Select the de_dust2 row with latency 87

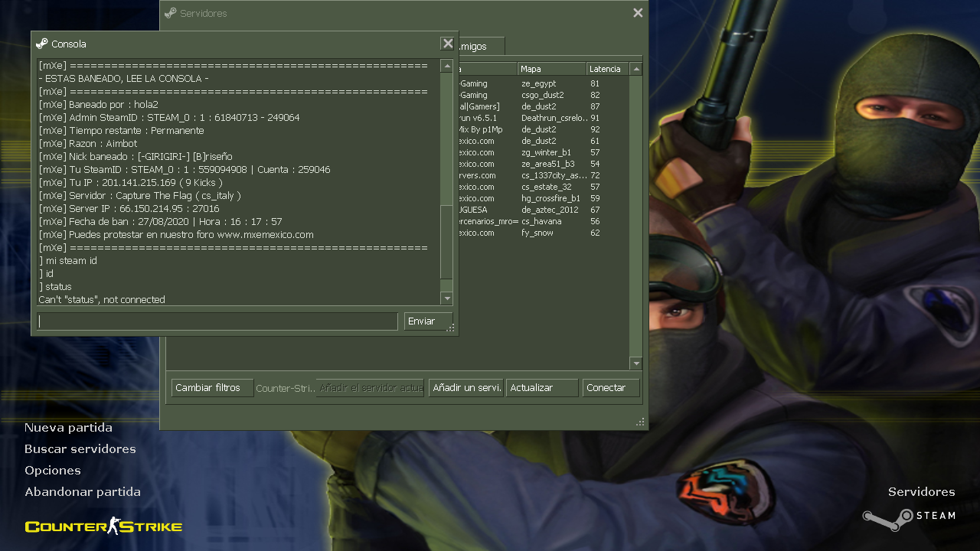click(544, 106)
